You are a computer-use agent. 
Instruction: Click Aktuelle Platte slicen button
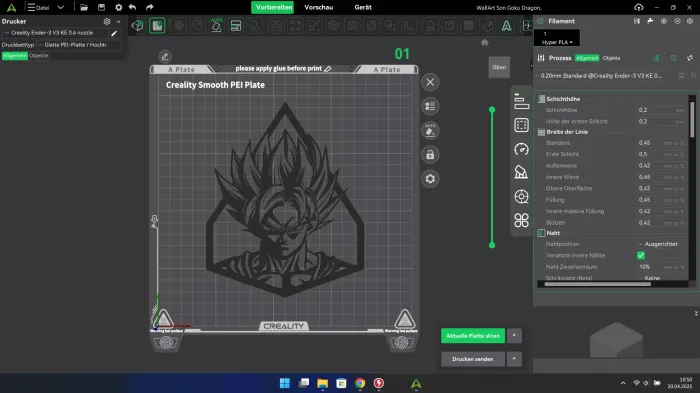click(x=473, y=336)
